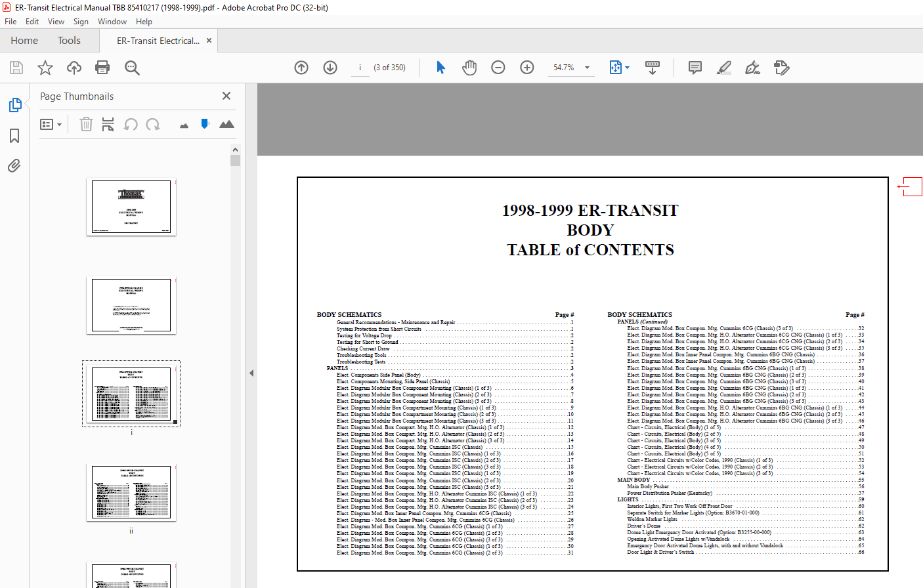This screenshot has width=923, height=588.
Task: Select page ii thumbnail
Action: coord(131,493)
